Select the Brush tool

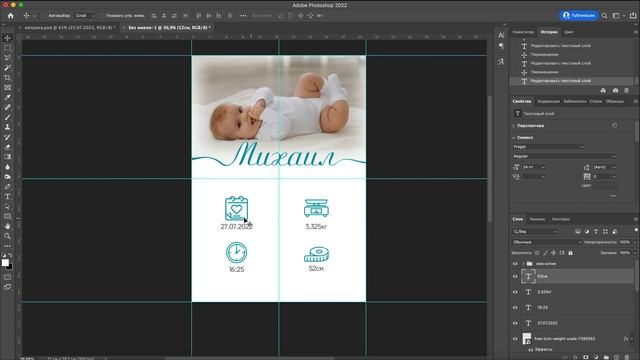click(x=7, y=117)
